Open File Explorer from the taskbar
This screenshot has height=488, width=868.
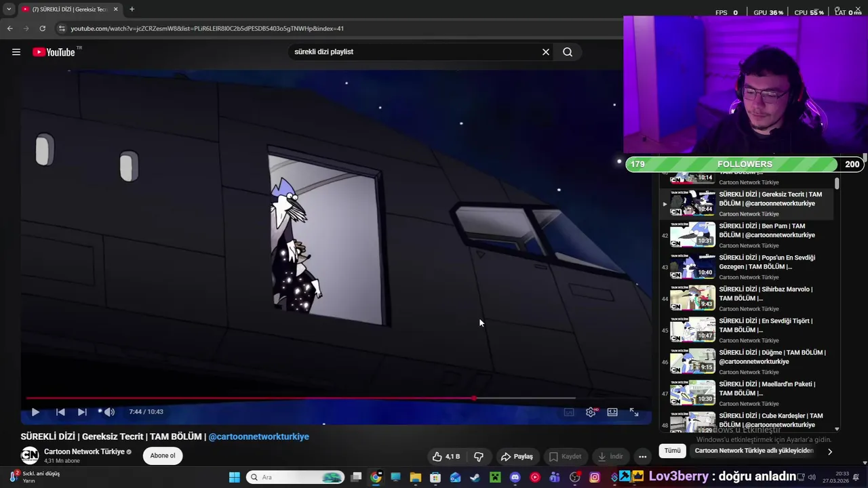415,477
